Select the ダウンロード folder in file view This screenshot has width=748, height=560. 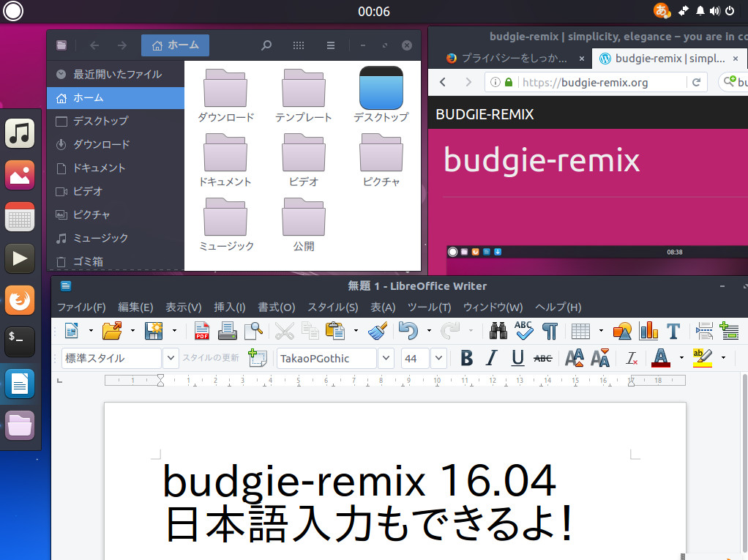point(225,96)
